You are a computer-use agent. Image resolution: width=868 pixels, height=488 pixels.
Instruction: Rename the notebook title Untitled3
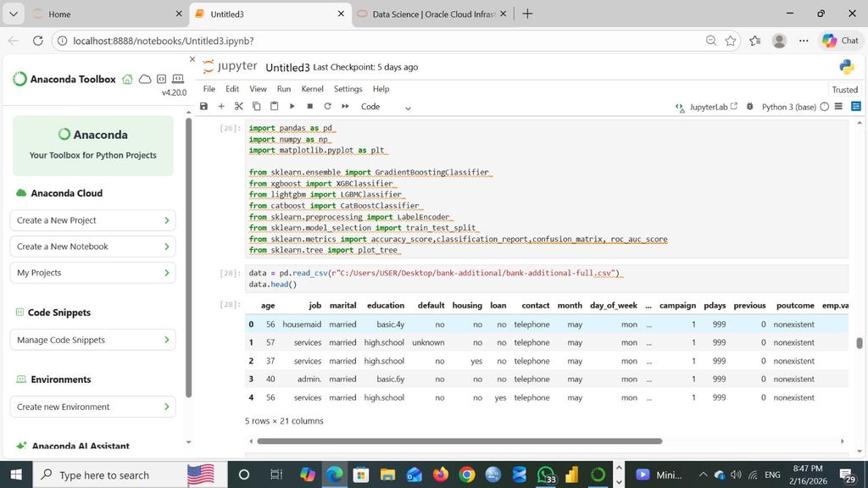coord(287,68)
